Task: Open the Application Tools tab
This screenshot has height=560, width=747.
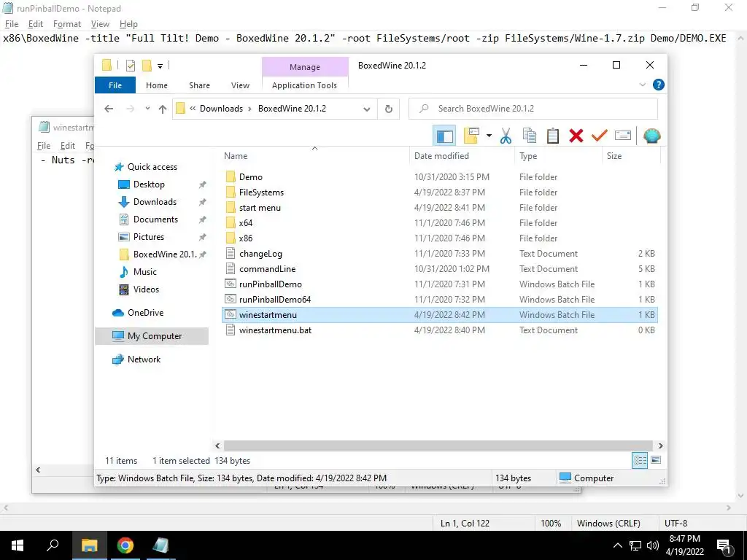Action: 304,85
